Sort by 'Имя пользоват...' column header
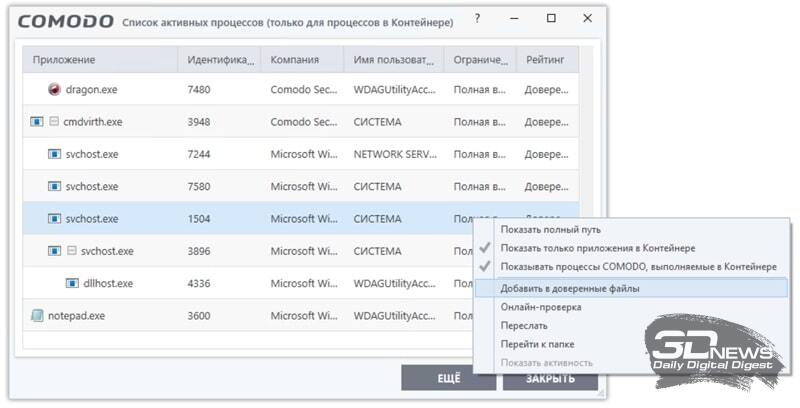The image size is (800, 408). [x=394, y=60]
